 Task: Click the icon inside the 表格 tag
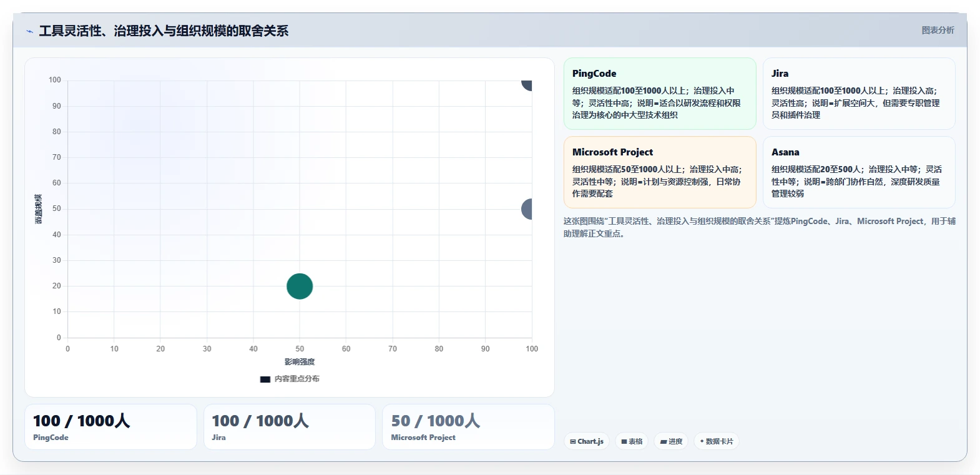click(x=624, y=441)
